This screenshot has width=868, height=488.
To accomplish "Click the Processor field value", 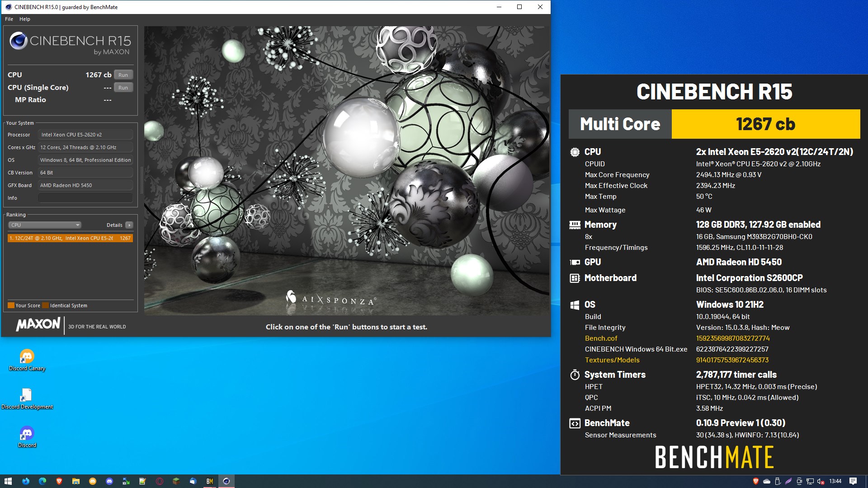I will pyautogui.click(x=85, y=135).
